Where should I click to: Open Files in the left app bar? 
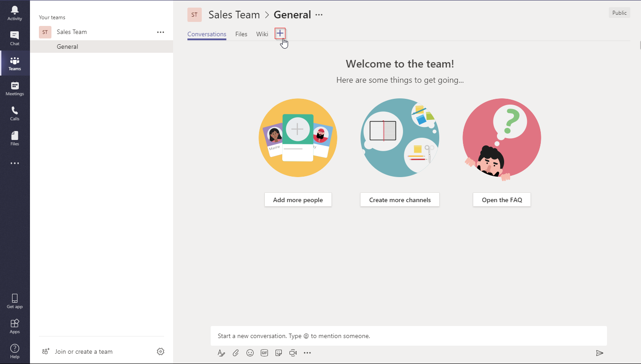15,138
